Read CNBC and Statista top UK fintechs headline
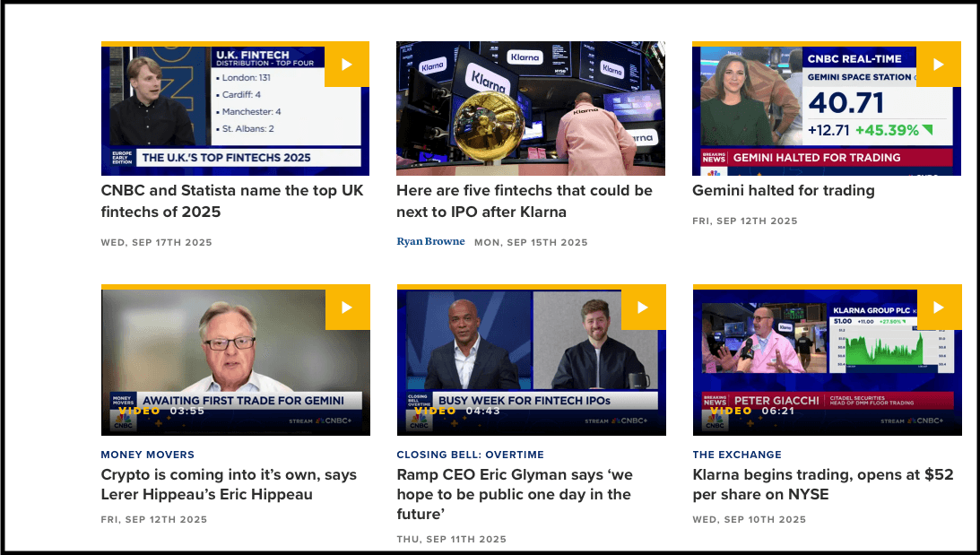 tap(232, 201)
